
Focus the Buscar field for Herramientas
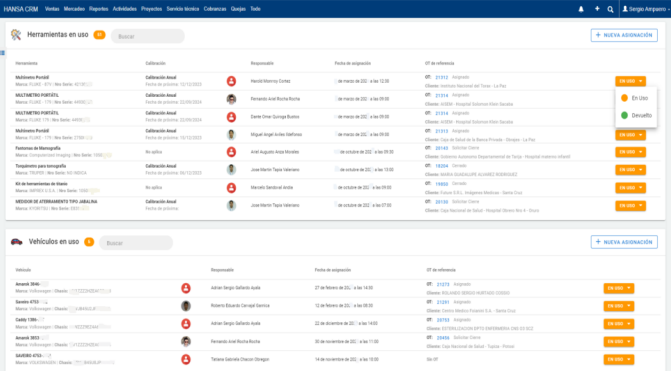[x=148, y=36]
